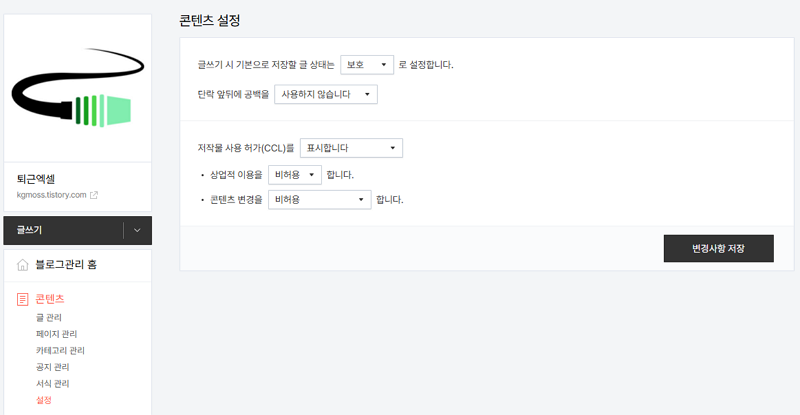Save changes with 변경사항 저장 button
The image size is (800, 415).
click(718, 249)
